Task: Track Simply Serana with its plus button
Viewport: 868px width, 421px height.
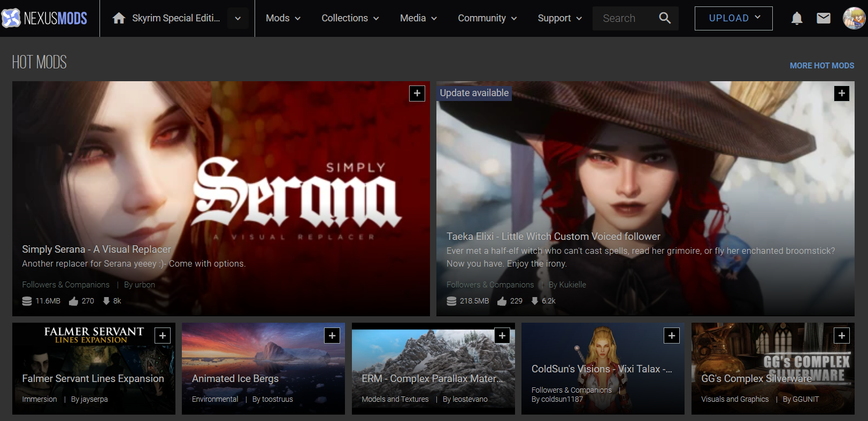Action: coord(417,93)
